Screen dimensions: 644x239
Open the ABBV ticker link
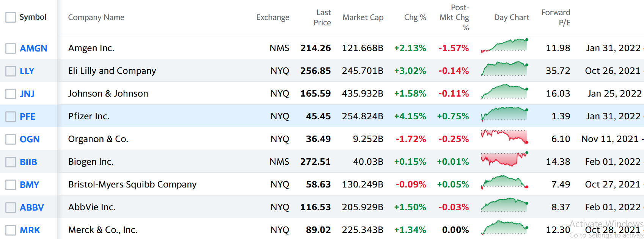click(x=32, y=208)
